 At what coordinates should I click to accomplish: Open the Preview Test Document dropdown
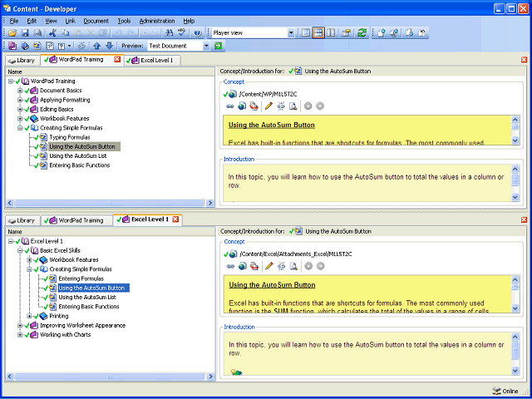point(207,46)
